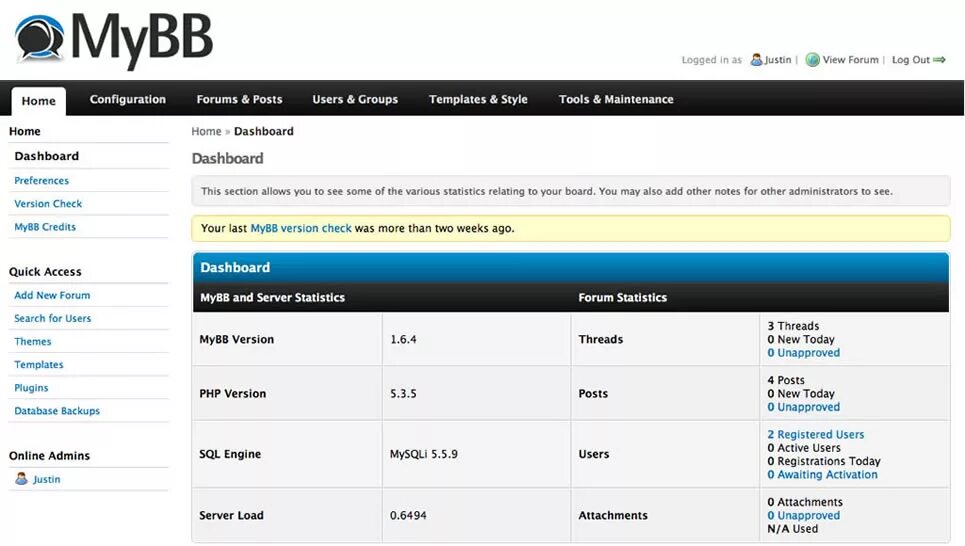
Task: Click MyBB version check link in yellow notice
Action: pyautogui.click(x=301, y=228)
